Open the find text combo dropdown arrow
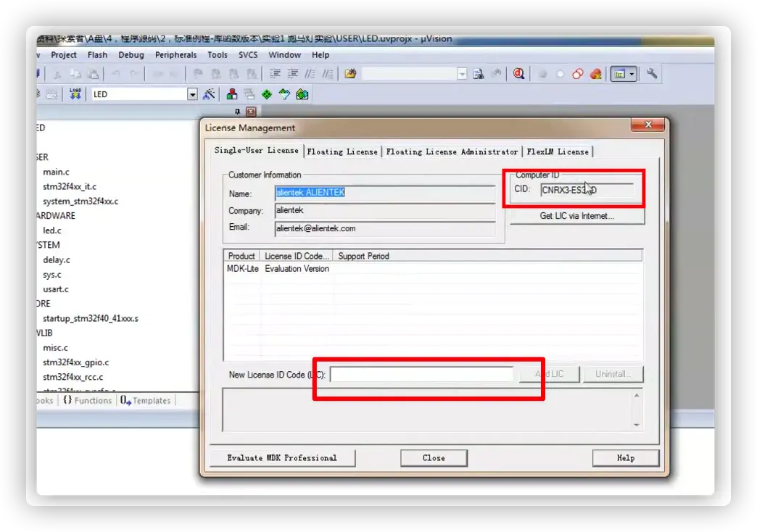The image size is (757, 532). [x=462, y=74]
